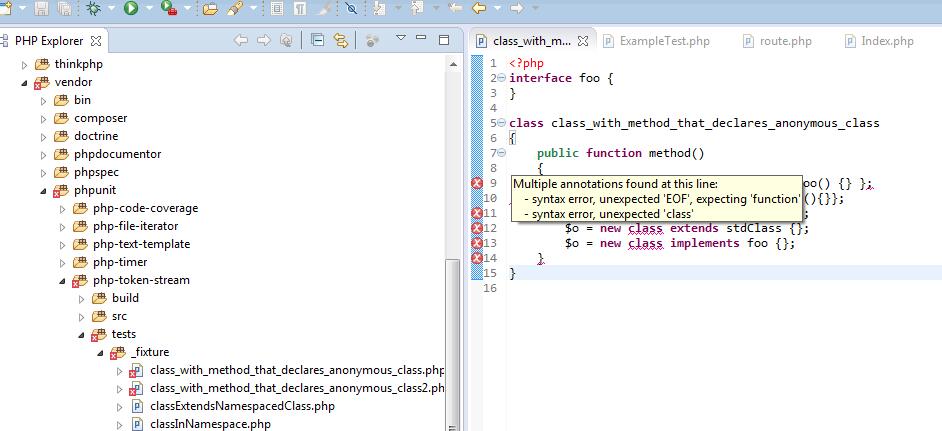Viewport: 942px width, 431px height.
Task: Toggle Link with Editor in PHP Explorer
Action: tap(341, 41)
